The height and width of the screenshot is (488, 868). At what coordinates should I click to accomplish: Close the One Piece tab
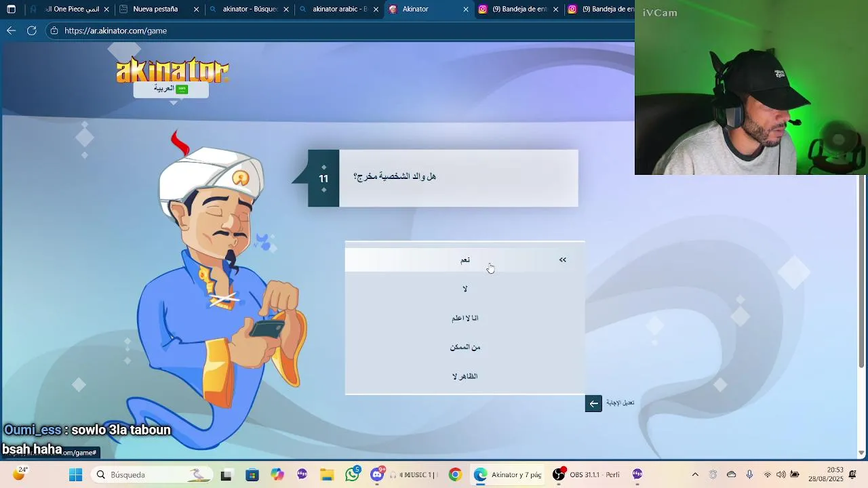pos(106,9)
